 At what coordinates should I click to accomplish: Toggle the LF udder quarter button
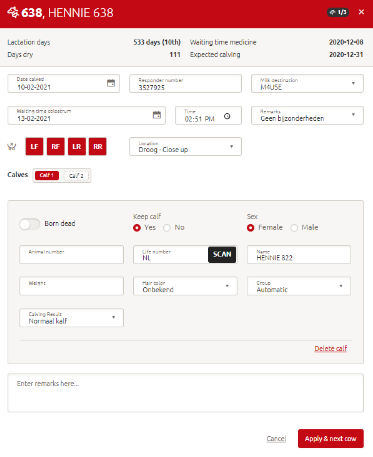pyautogui.click(x=34, y=147)
